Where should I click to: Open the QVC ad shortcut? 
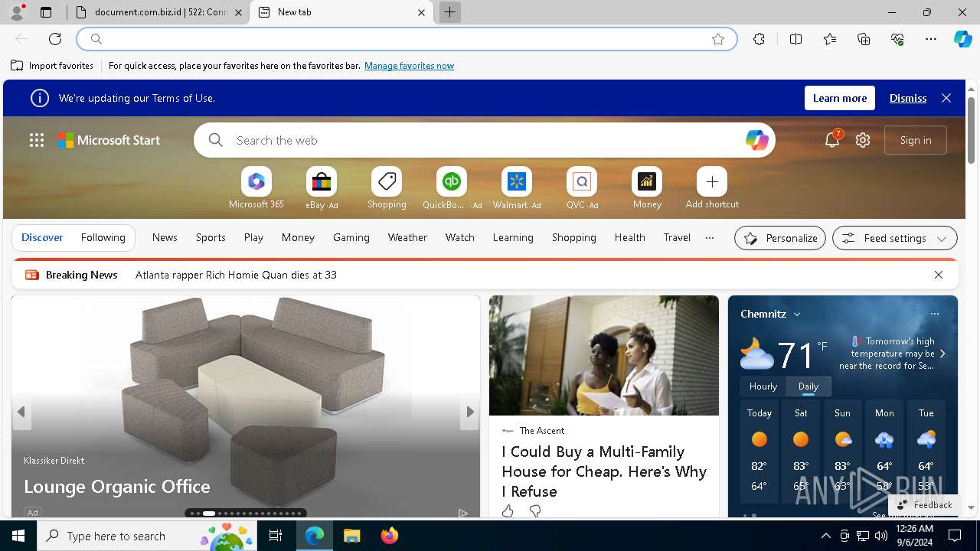click(582, 182)
